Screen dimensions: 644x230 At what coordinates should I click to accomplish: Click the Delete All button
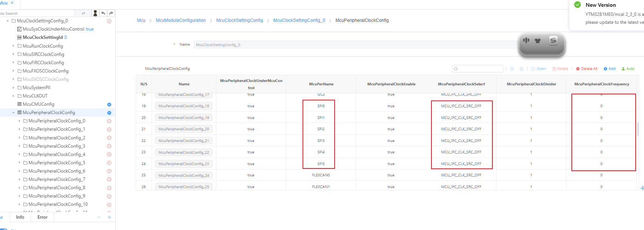pos(587,69)
